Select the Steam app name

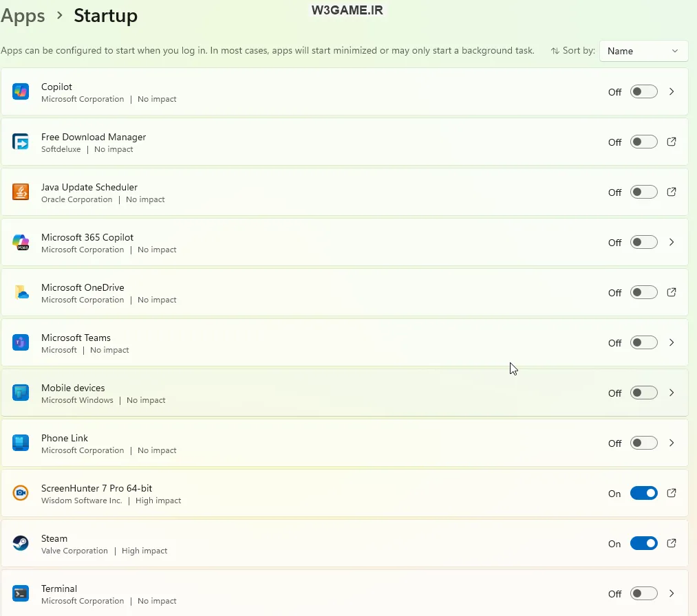(x=54, y=539)
